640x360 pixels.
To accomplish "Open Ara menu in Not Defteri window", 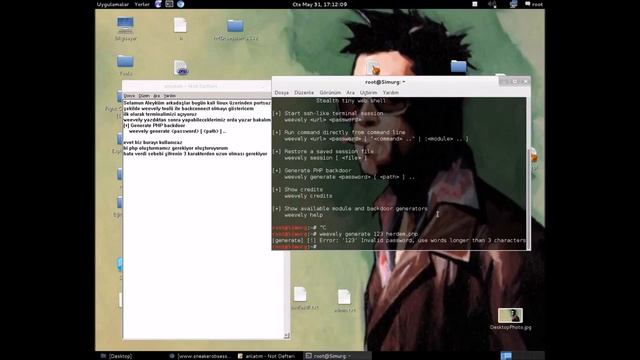I will click(x=156, y=96).
